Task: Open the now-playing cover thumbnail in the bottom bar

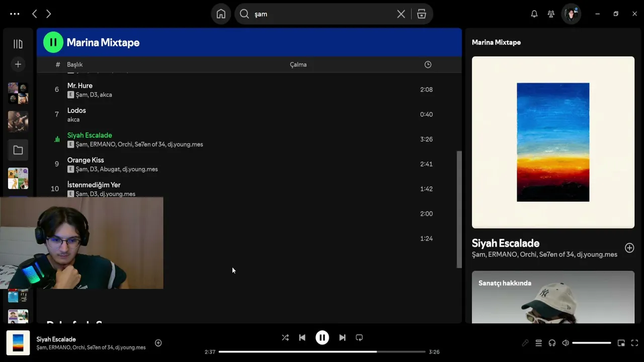Action: pos(18,342)
